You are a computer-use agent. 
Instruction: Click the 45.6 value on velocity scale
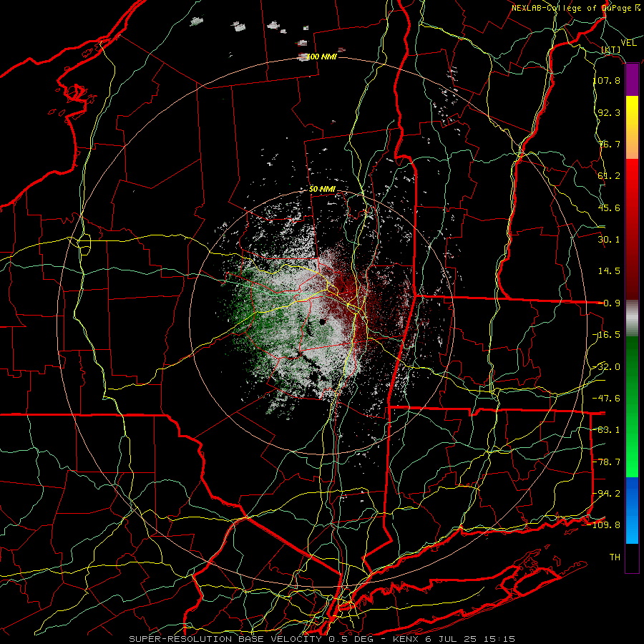pyautogui.click(x=609, y=208)
